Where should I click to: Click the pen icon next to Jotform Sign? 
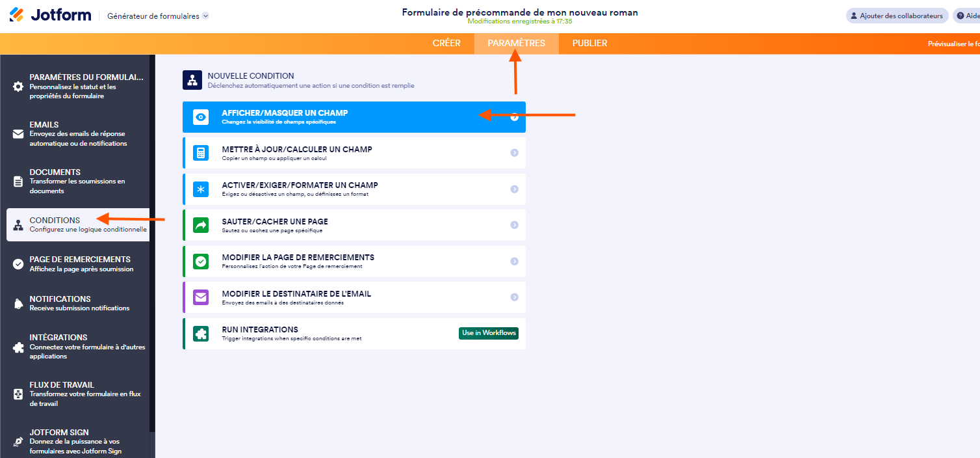point(18,440)
